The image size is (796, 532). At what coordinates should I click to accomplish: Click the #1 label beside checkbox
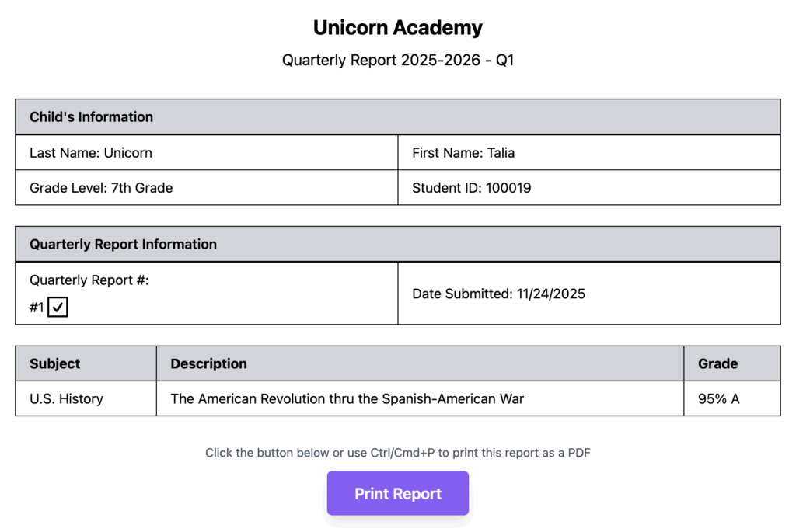pyautogui.click(x=37, y=308)
